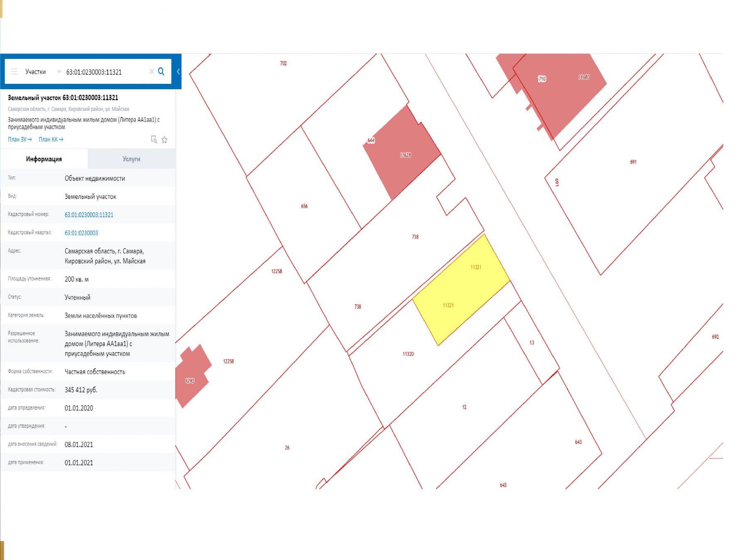Collapse the side panel with chevron arrow
Image resolution: width=747 pixels, height=560 pixels.
point(178,71)
